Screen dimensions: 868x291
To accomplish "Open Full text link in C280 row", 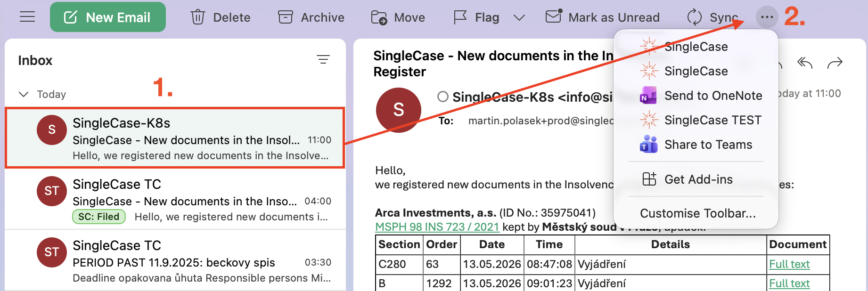I will tap(789, 264).
